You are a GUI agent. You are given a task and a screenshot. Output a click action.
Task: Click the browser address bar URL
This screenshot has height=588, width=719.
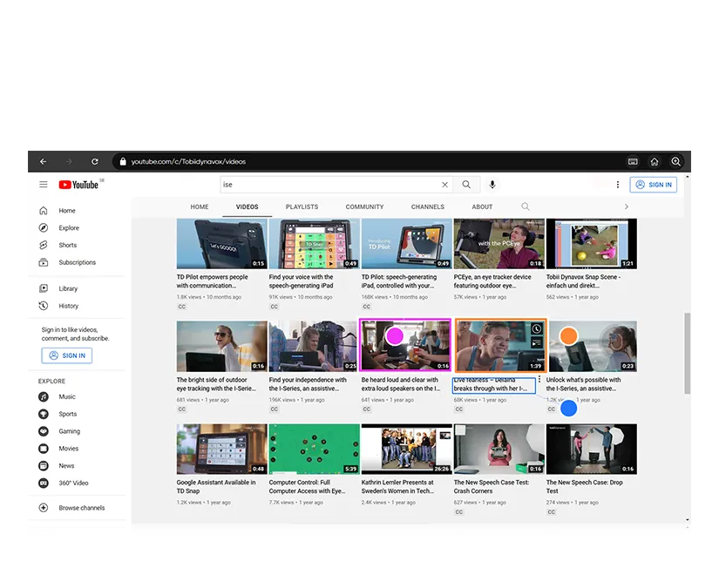pos(188,161)
